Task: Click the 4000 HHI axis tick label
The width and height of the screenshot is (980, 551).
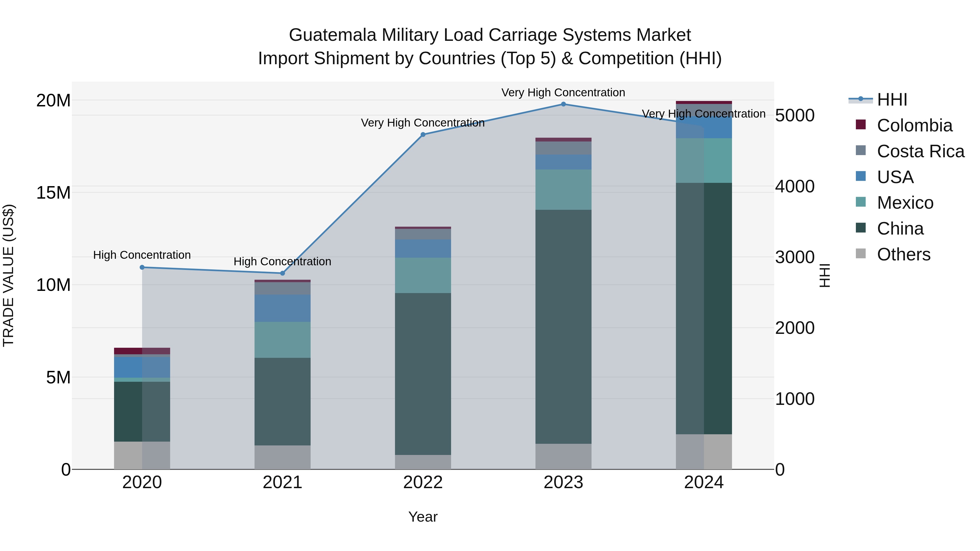Action: coord(795,186)
